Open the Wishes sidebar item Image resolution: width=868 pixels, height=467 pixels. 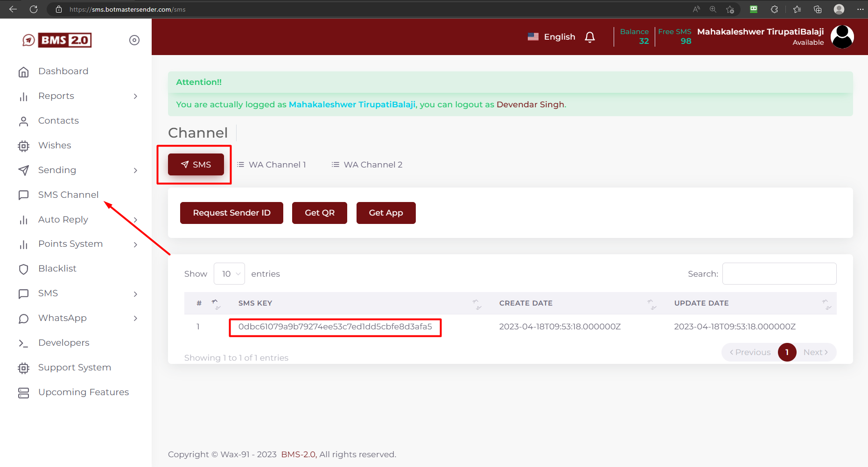[x=55, y=146]
